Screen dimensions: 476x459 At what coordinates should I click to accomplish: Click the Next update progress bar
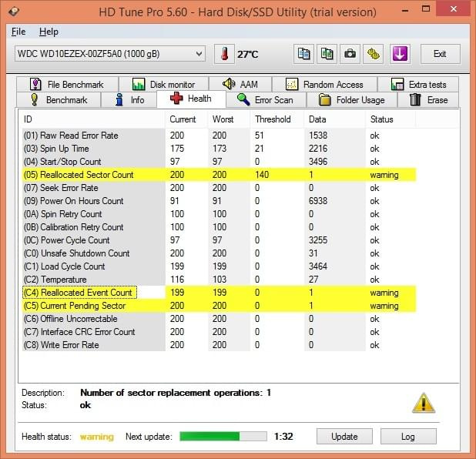coord(223,436)
